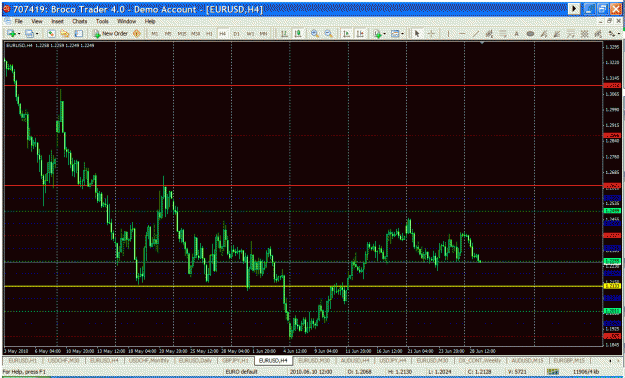
Task: Open the Window menu
Action: click(x=126, y=21)
